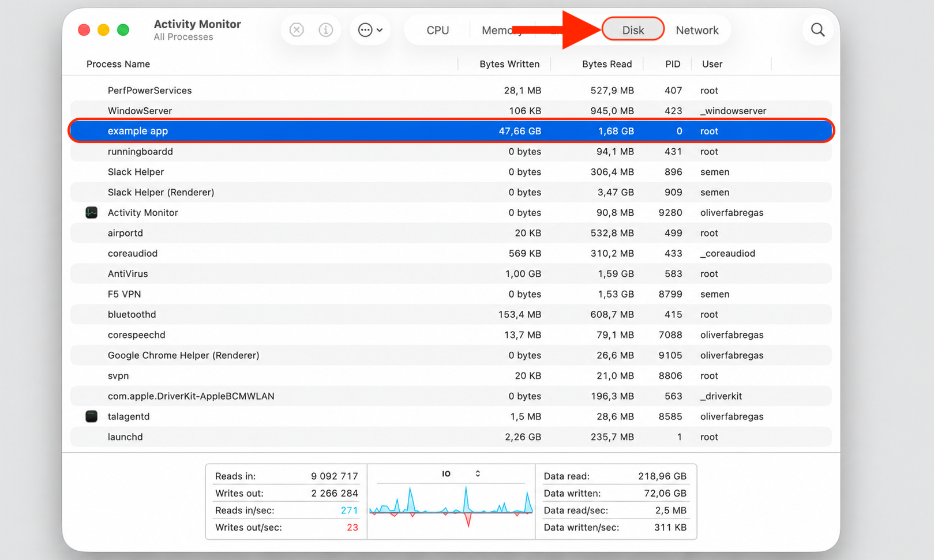This screenshot has height=560, width=934.
Task: Sort by Bytes Read column header
Action: [607, 64]
